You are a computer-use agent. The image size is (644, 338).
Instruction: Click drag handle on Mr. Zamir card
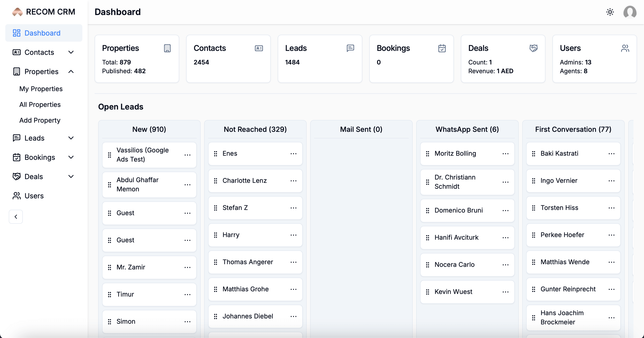click(x=110, y=267)
